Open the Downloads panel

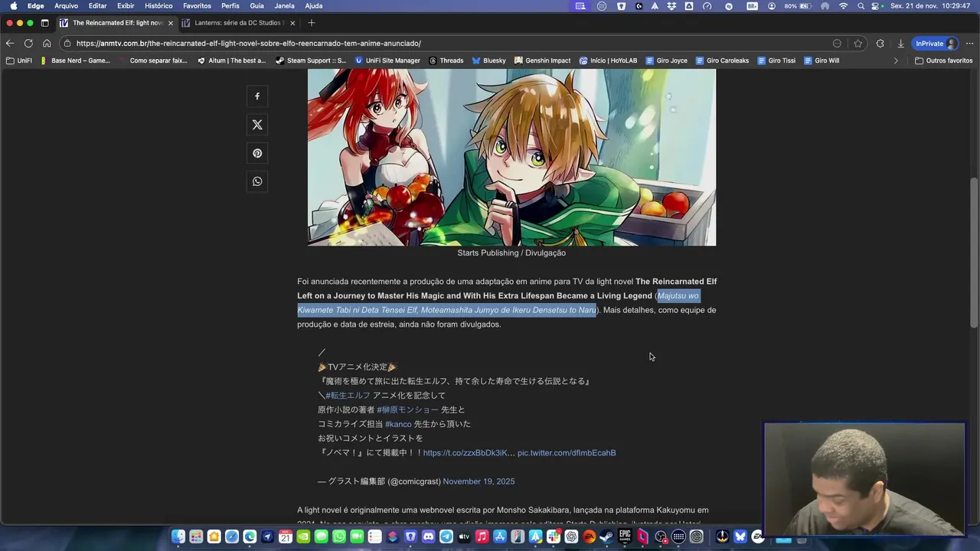coord(900,44)
